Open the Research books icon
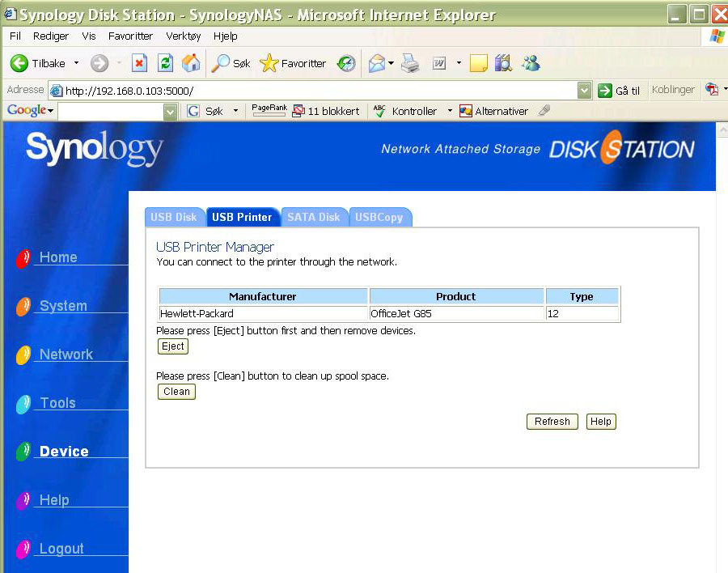The height and width of the screenshot is (573, 728). pos(503,63)
